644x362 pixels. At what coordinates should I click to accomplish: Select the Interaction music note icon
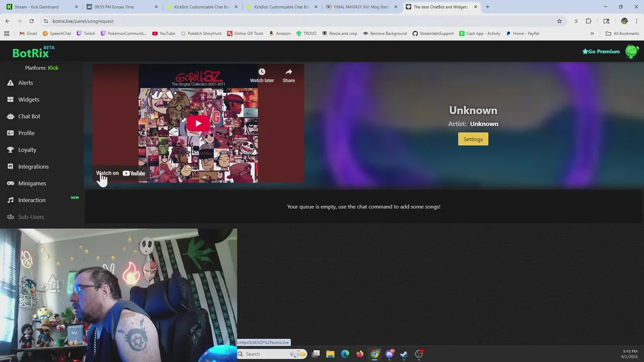(10, 200)
